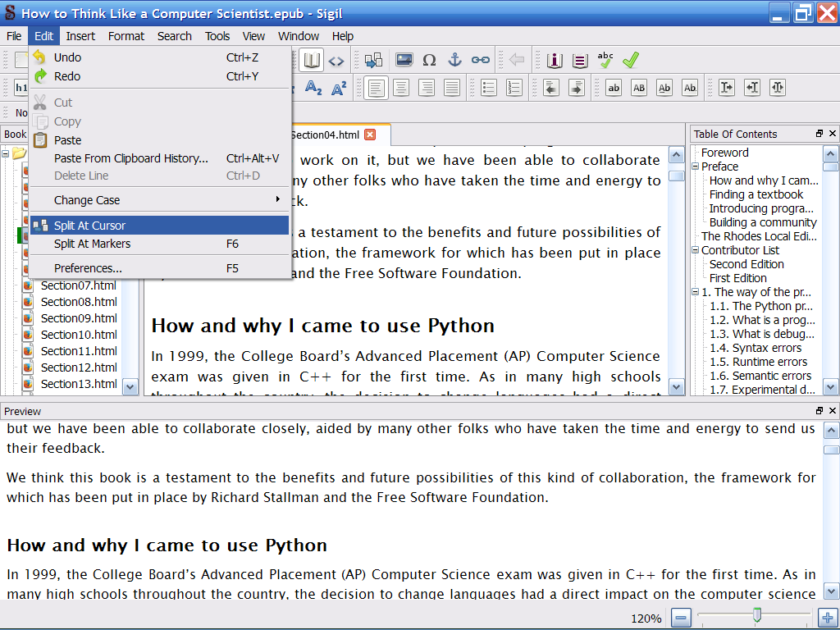Click the Insert Special Character omega icon
Image resolution: width=840 pixels, height=630 pixels.
coord(429,60)
